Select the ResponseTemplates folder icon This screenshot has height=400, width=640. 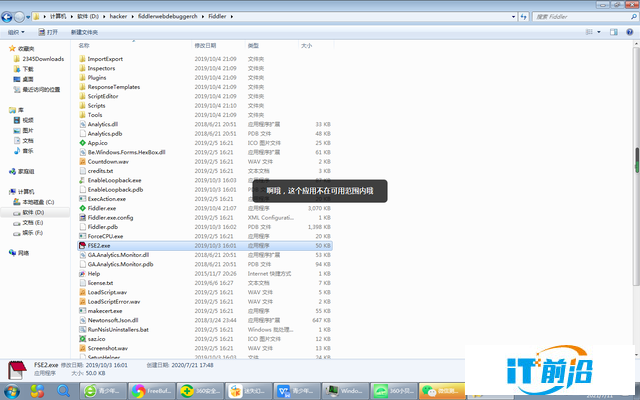coord(82,87)
